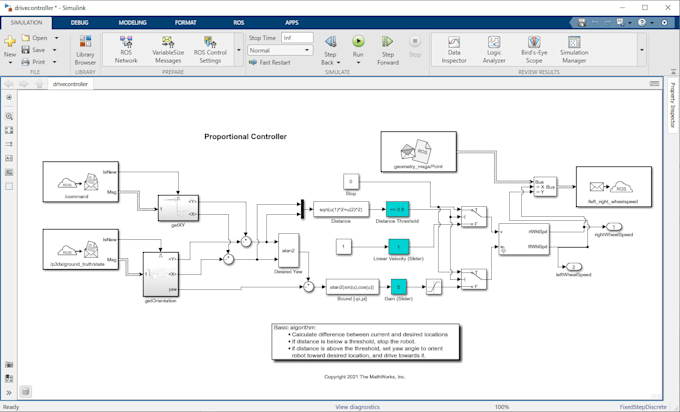Click Step Forward
This screenshot has width=680, height=412.
click(388, 50)
